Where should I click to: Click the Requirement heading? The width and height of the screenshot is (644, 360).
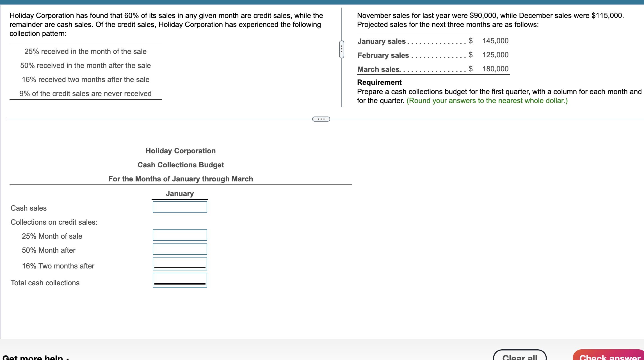(379, 82)
